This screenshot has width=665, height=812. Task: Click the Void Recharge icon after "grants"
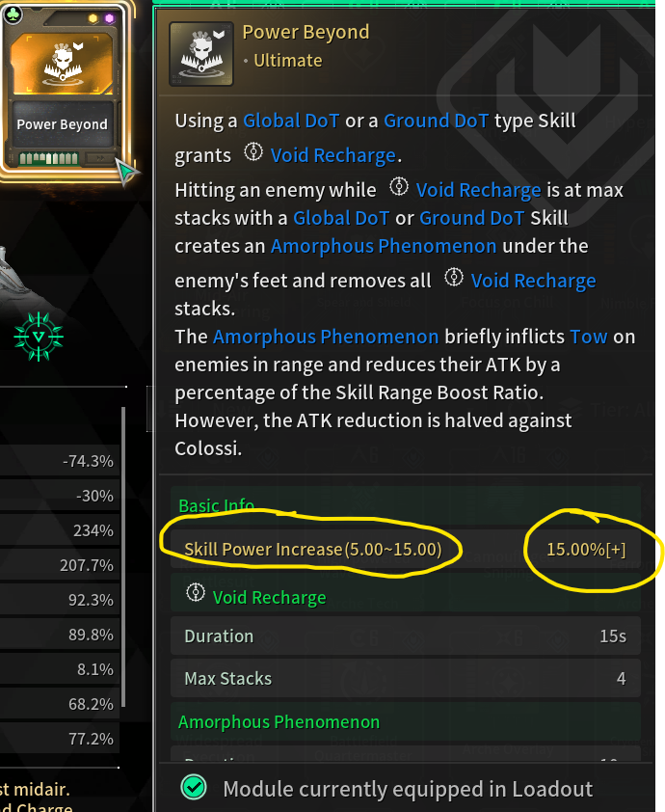coord(254,153)
